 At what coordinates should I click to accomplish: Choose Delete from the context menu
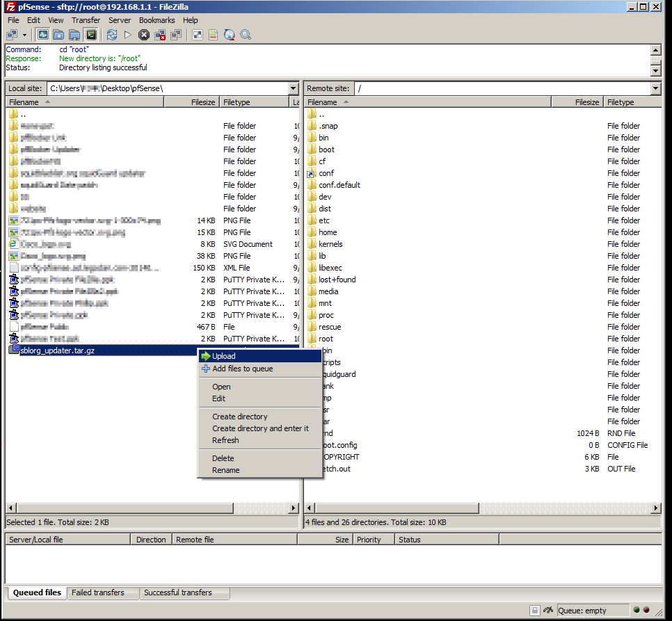tap(260, 458)
